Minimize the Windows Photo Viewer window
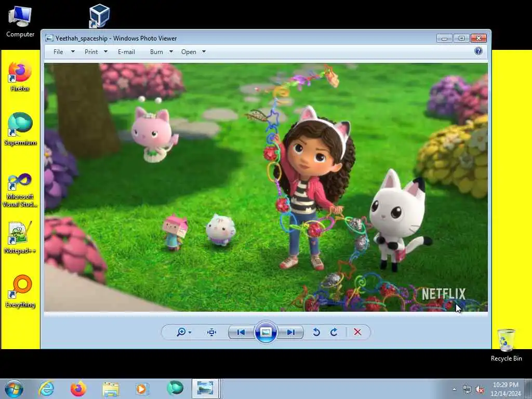 click(x=445, y=38)
